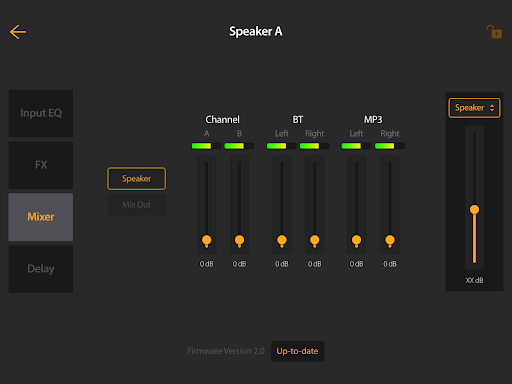512x384 pixels.
Task: Open the Delay tab
Action: (41, 269)
